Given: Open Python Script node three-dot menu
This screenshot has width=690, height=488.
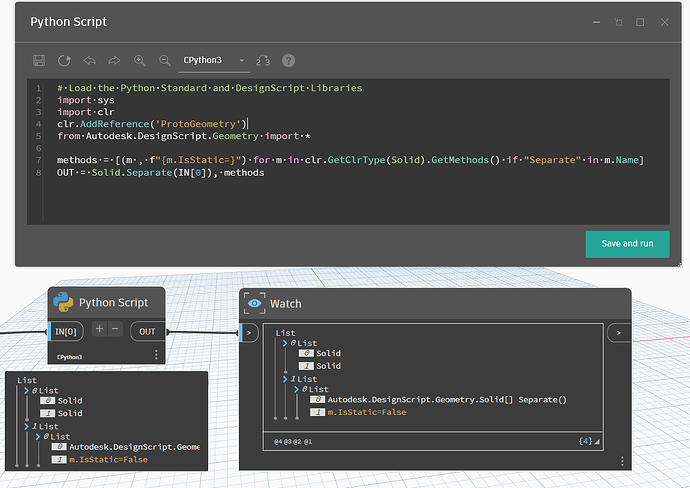Looking at the screenshot, I should coord(156,355).
